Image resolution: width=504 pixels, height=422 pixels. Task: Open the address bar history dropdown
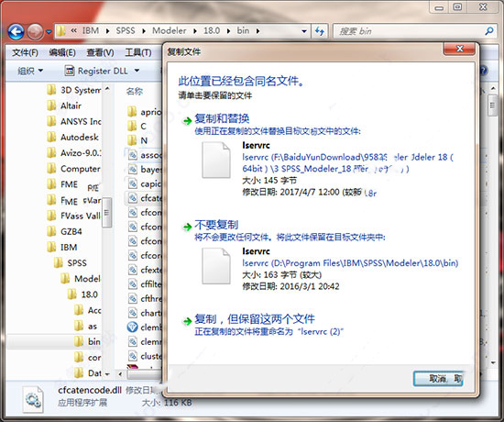point(304,31)
